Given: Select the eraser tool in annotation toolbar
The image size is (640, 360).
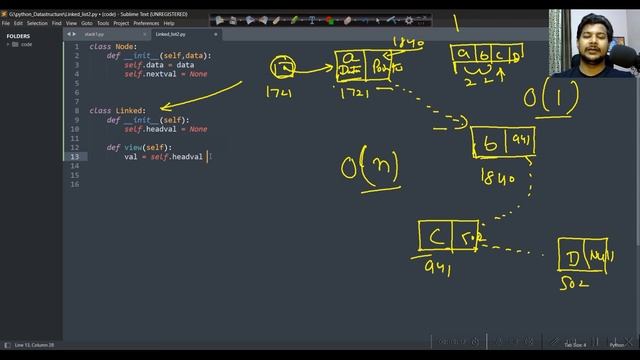Looking at the screenshot, I should [x=347, y=20].
